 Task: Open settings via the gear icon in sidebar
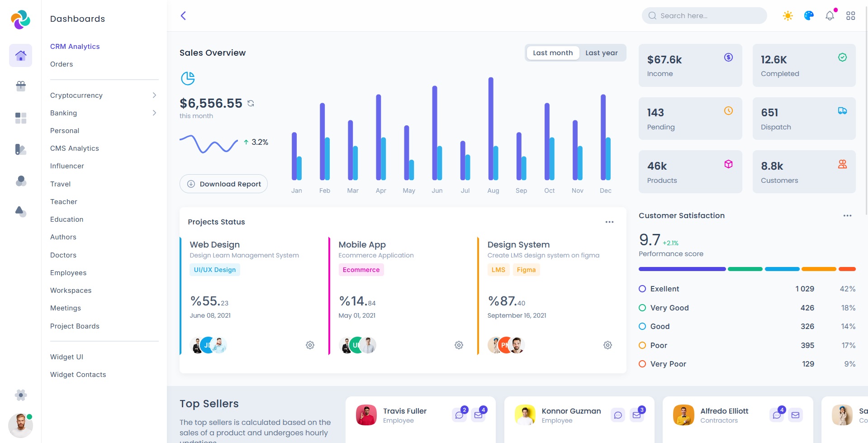(x=20, y=395)
